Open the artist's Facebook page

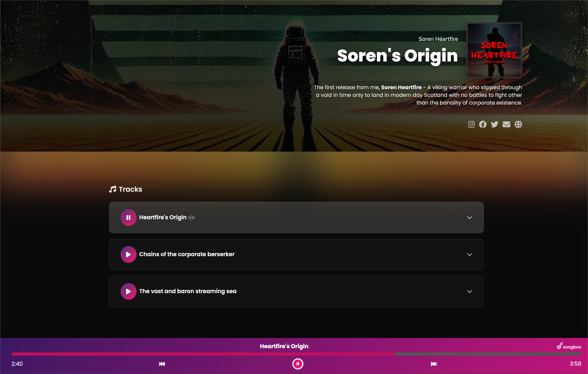click(x=483, y=124)
